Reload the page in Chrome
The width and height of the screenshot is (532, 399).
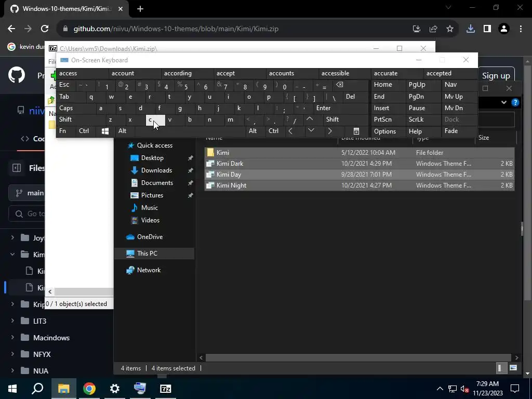(45, 29)
